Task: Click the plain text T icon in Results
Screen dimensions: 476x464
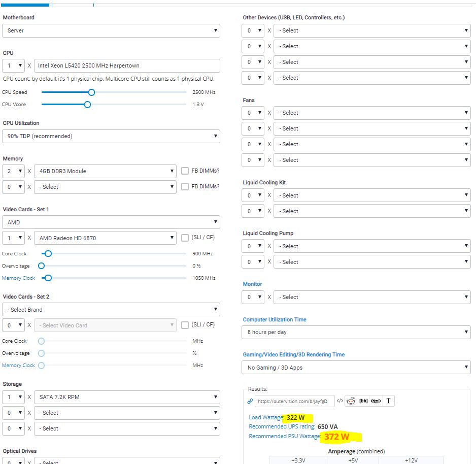Action: [388, 401]
